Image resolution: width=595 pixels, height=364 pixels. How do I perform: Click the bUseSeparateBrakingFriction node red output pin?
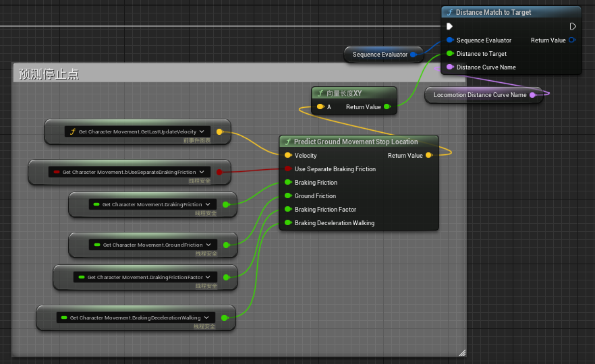[x=219, y=172]
